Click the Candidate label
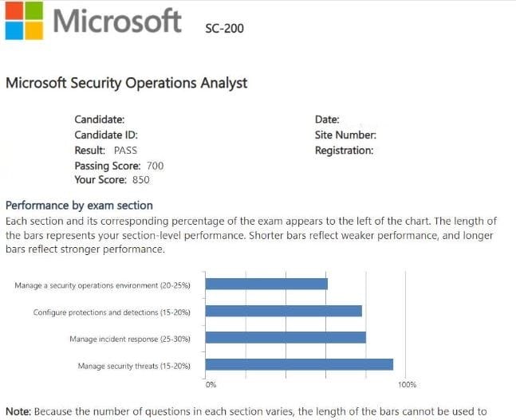516x420 pixels. pos(99,120)
